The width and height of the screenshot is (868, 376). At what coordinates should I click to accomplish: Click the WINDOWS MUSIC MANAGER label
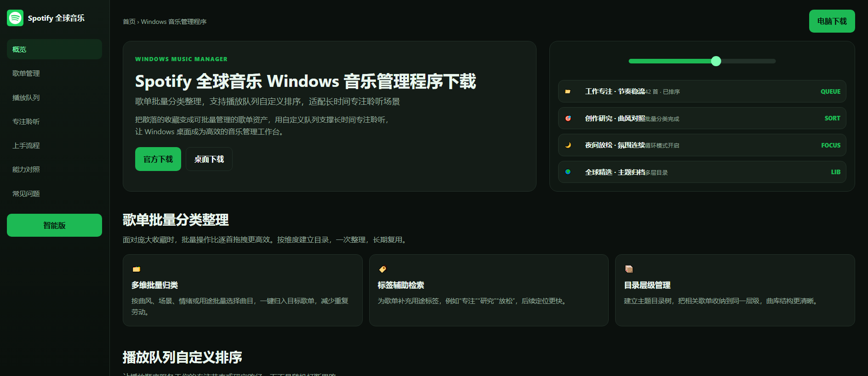pyautogui.click(x=181, y=59)
